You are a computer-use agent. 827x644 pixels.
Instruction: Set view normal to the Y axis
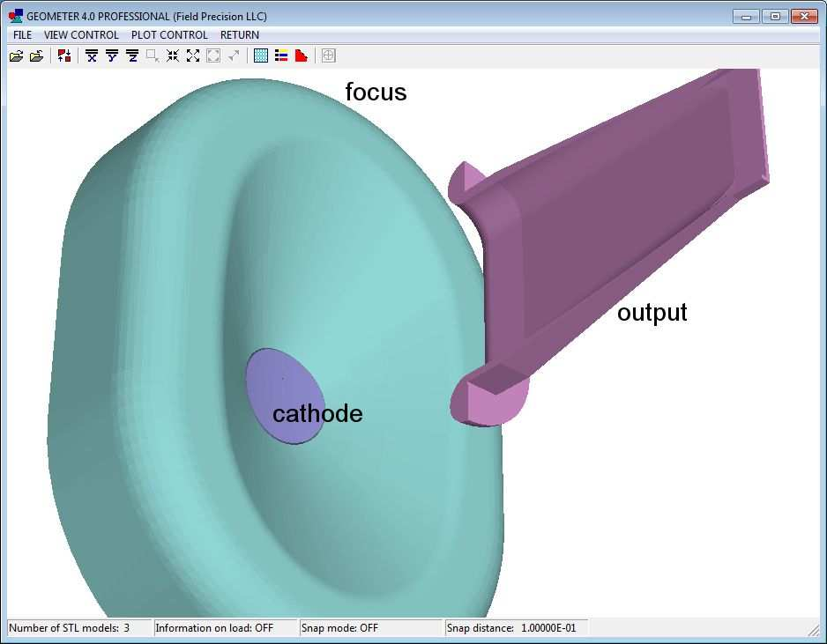[112, 56]
